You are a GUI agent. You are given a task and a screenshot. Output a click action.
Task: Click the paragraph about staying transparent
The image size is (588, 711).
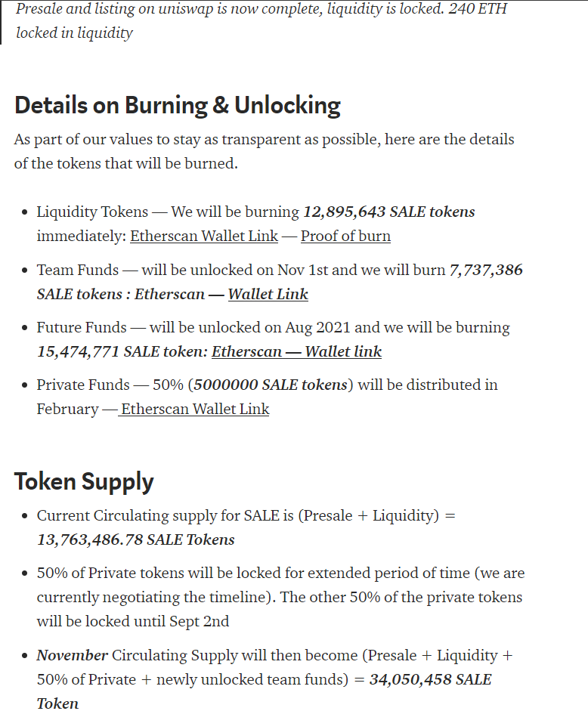click(x=264, y=151)
